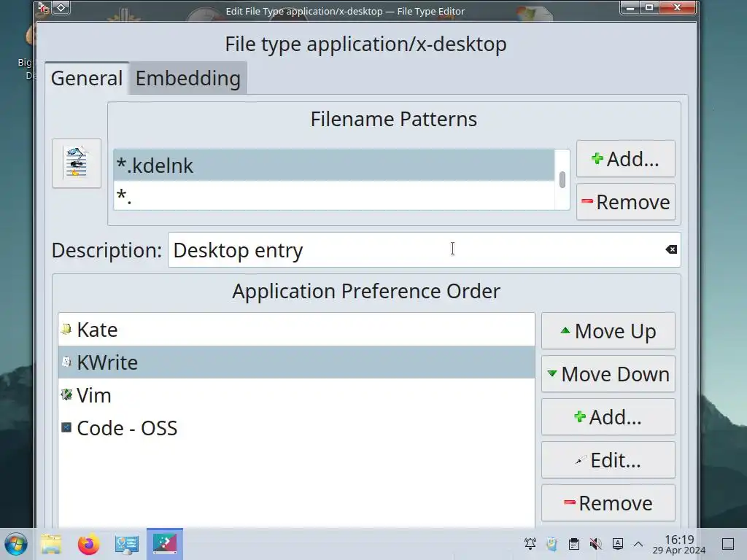Select the second '*.' pattern row
The height and width of the screenshot is (560, 747).
[334, 195]
